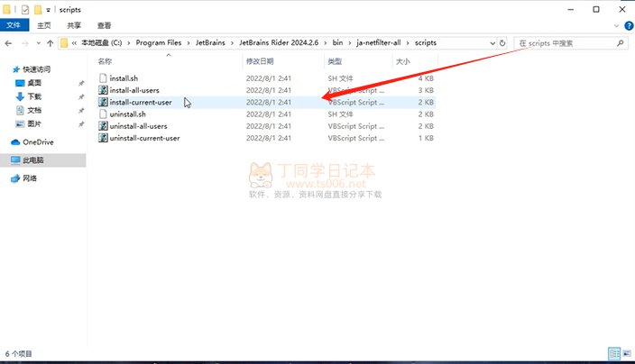Click the title bar folder icon
Screen dimensions: 635x364
click(6, 9)
